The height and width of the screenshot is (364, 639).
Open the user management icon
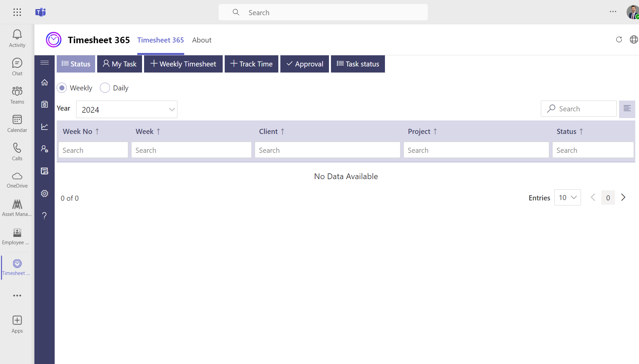(45, 149)
